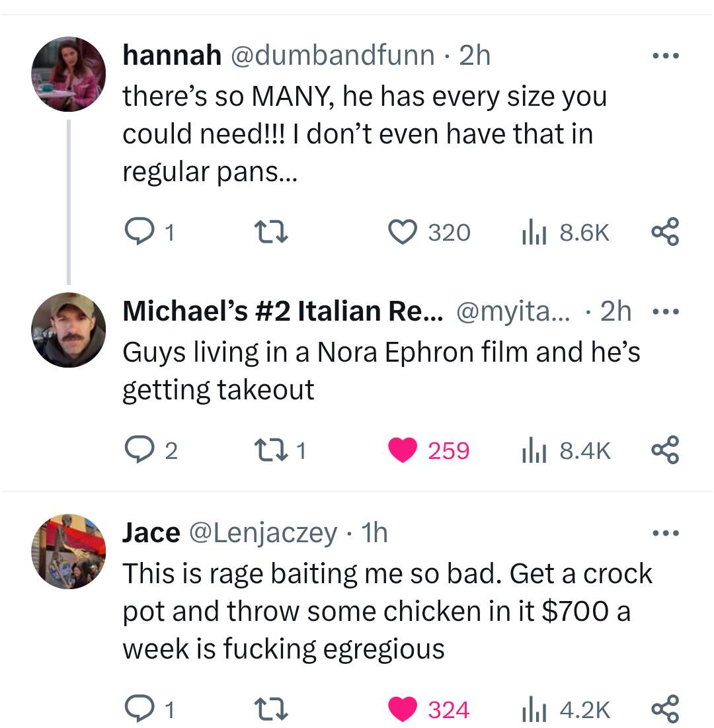Viewport: 714px width, 728px height.
Task: Reply to the Nora Ephron film tweet
Action: tap(138, 450)
